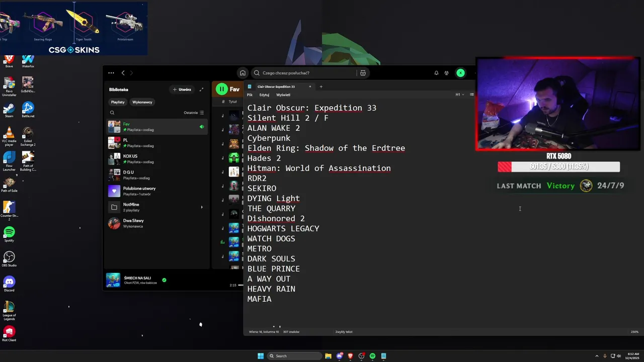Image resolution: width=644 pixels, height=362 pixels.
Task: Click Wiersz 18, kolumna 10 in status bar
Action: (264, 332)
